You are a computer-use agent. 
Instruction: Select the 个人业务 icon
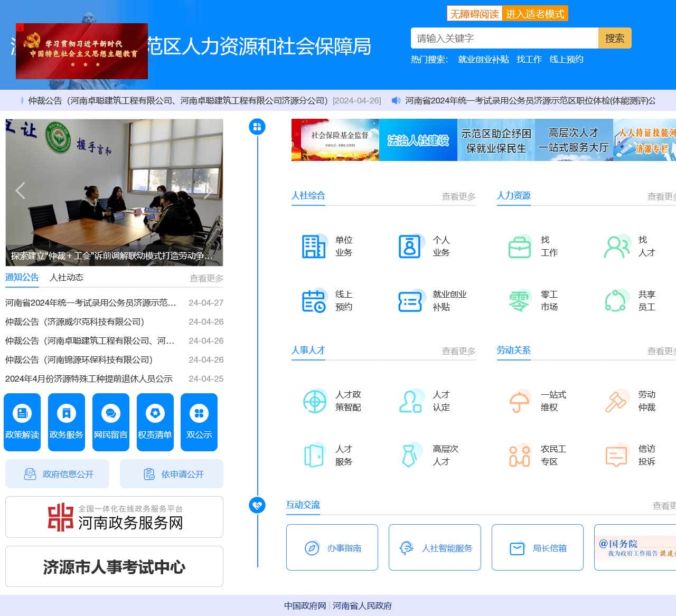click(411, 246)
